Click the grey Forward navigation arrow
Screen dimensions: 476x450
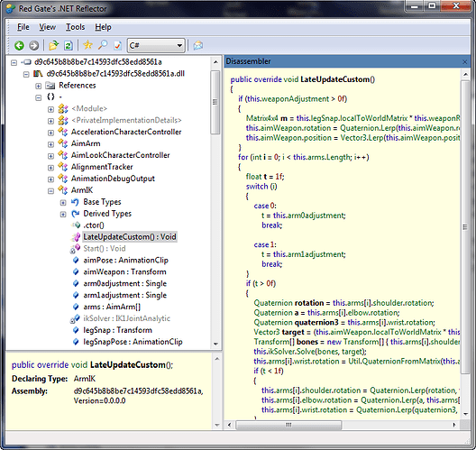tap(33, 46)
